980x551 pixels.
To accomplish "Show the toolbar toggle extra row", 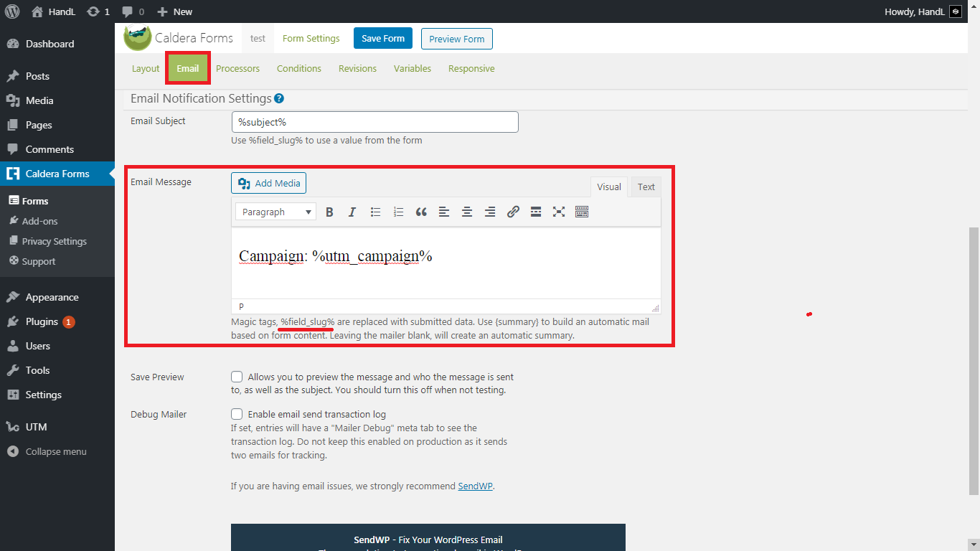I will pos(582,212).
